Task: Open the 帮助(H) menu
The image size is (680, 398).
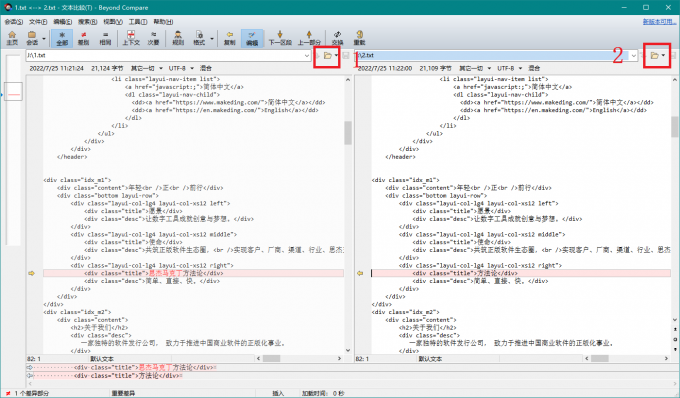Action: click(x=163, y=22)
